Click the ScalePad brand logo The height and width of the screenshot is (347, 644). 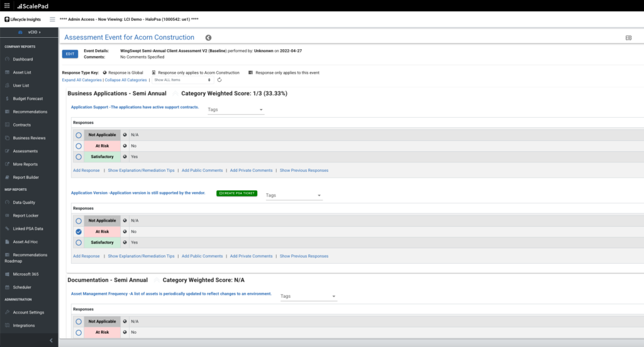click(x=33, y=6)
